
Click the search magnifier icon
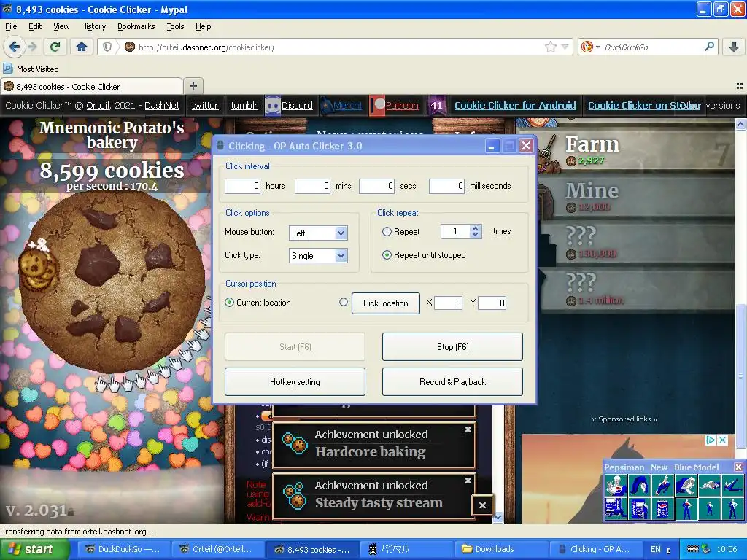click(709, 47)
